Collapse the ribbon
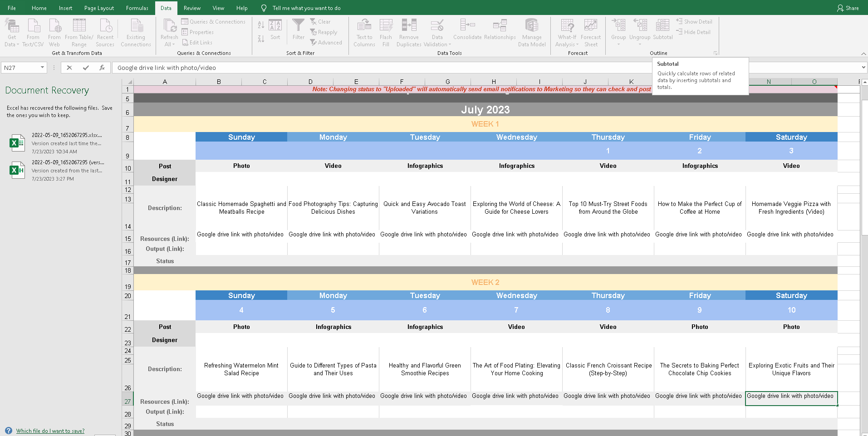Viewport: 868px width, 436px height. (863, 54)
